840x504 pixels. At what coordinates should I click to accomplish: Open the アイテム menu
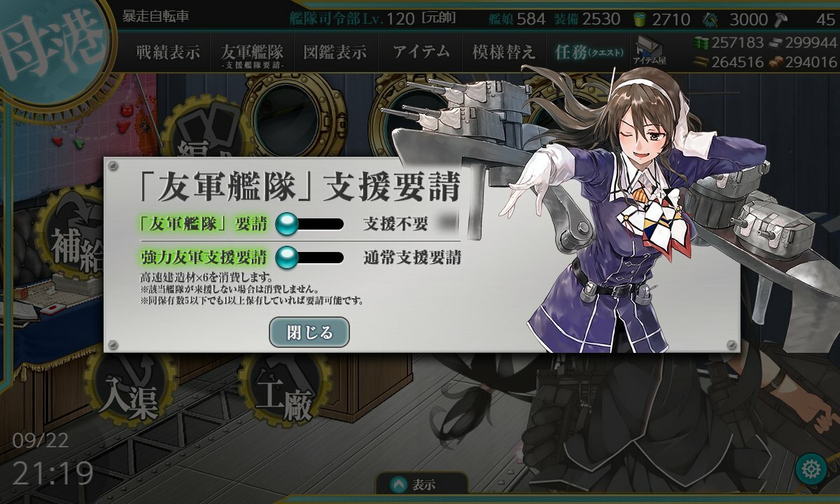pyautogui.click(x=421, y=52)
